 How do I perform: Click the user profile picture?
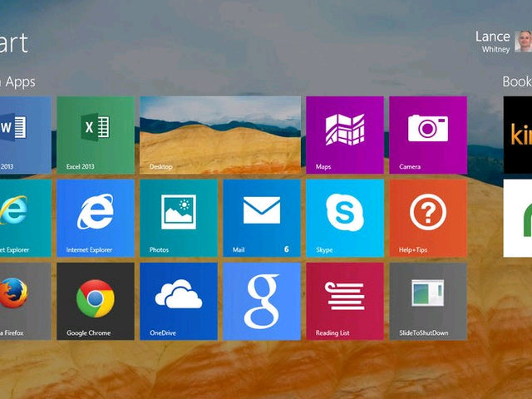tap(523, 42)
